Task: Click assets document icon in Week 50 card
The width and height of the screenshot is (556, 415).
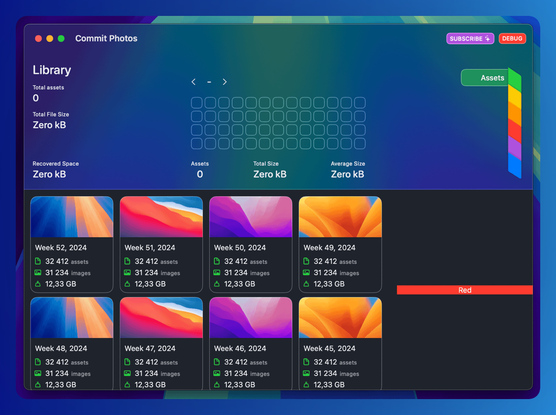Action: (x=217, y=261)
